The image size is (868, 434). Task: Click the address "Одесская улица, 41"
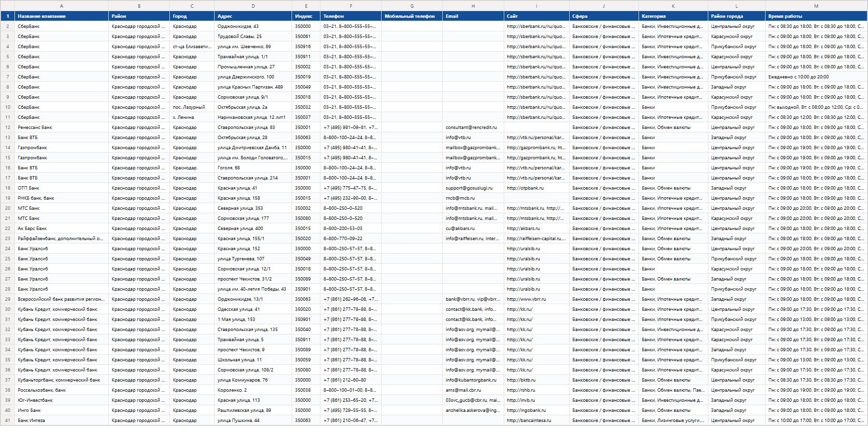[x=253, y=309]
